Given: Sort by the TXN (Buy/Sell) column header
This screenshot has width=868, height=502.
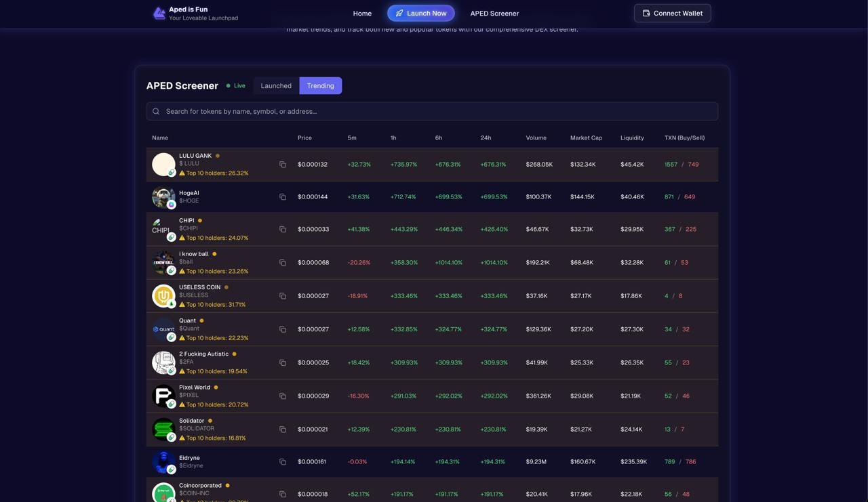Looking at the screenshot, I should pyautogui.click(x=684, y=138).
